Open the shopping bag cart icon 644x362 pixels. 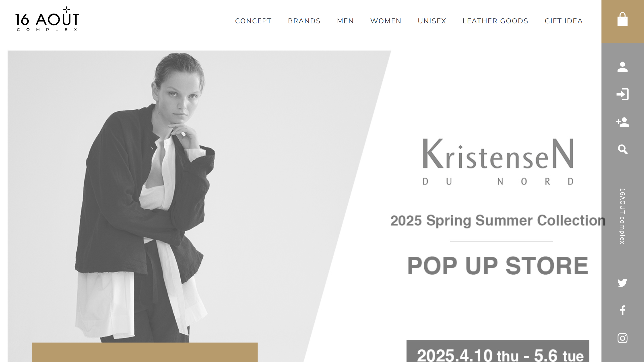click(622, 19)
